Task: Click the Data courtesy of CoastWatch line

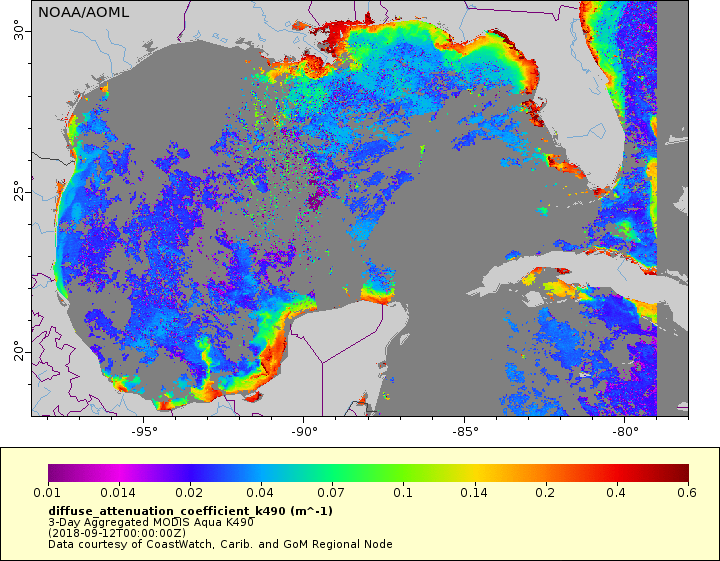Action: [220, 544]
